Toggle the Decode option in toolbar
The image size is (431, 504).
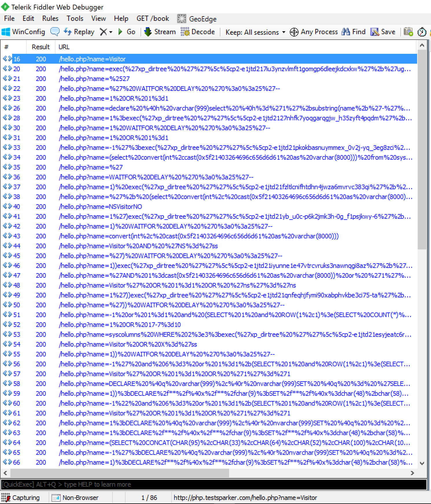pos(198,32)
